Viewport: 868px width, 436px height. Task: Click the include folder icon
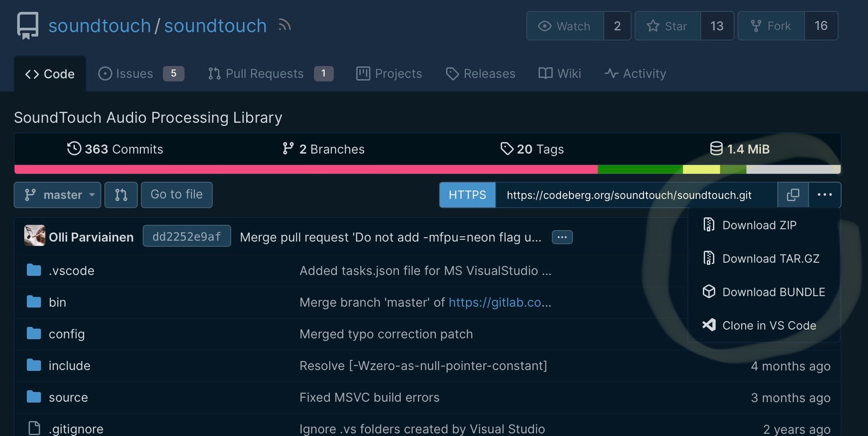click(x=34, y=365)
